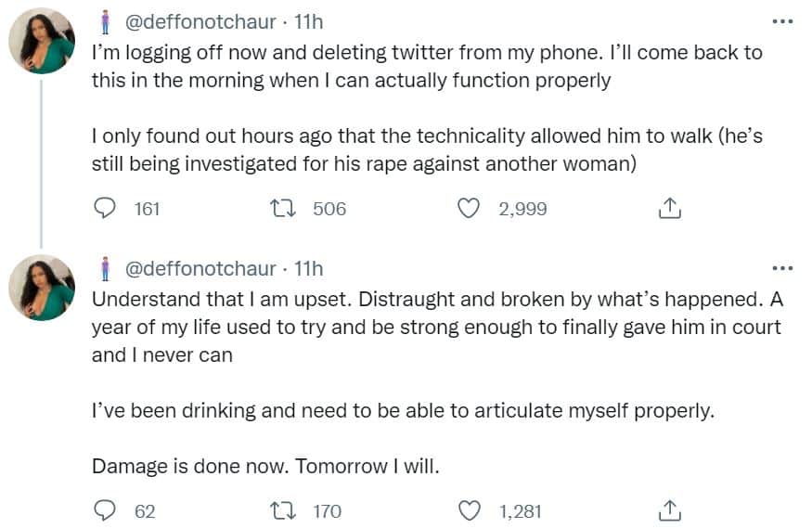Like the second tweet with 1,281 likes
This screenshot has height=528, width=812.
[470, 511]
